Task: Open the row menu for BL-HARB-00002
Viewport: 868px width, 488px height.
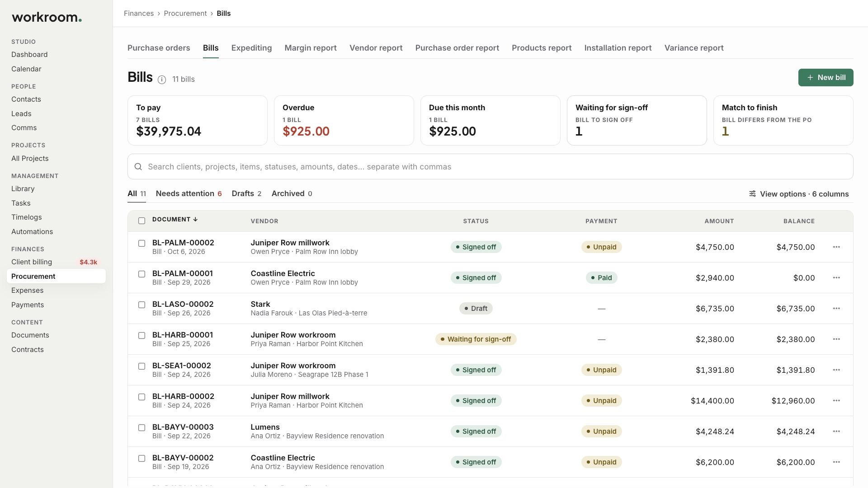Action: 836,401
